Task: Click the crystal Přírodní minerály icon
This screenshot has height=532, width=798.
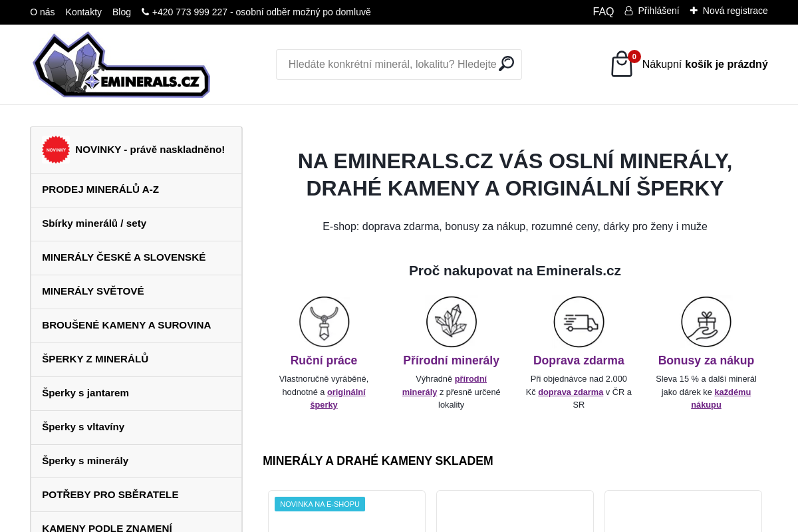Action: coord(452,322)
